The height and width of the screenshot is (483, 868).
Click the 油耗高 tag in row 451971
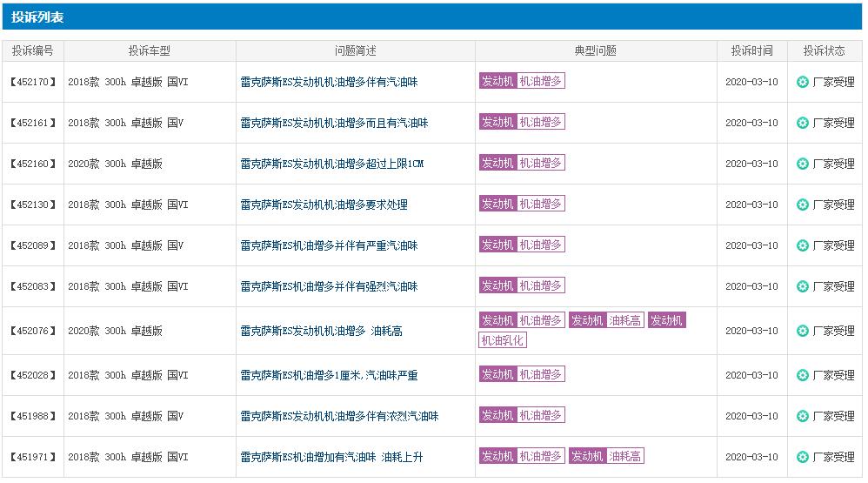[624, 456]
